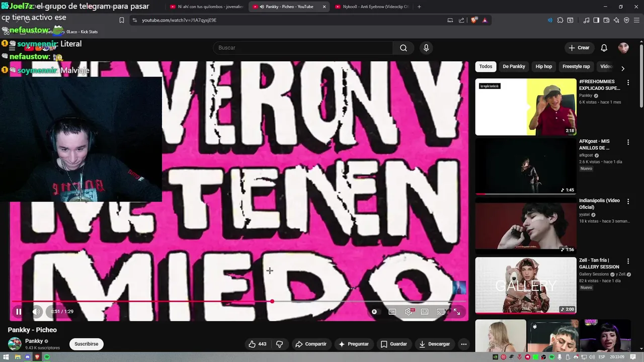Toggle the browser sidebar panel
The width and height of the screenshot is (644, 362).
point(596,20)
